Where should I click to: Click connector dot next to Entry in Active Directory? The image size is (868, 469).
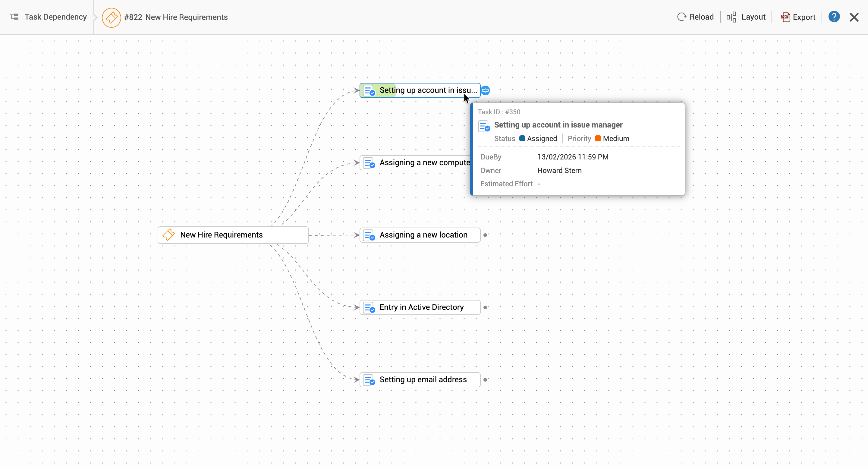(485, 307)
